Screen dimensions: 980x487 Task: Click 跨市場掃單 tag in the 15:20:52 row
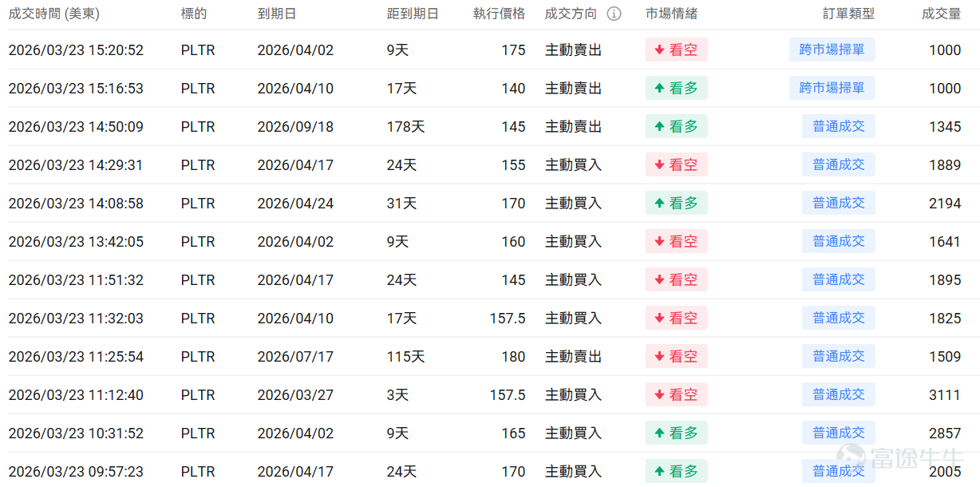pyautogui.click(x=832, y=49)
